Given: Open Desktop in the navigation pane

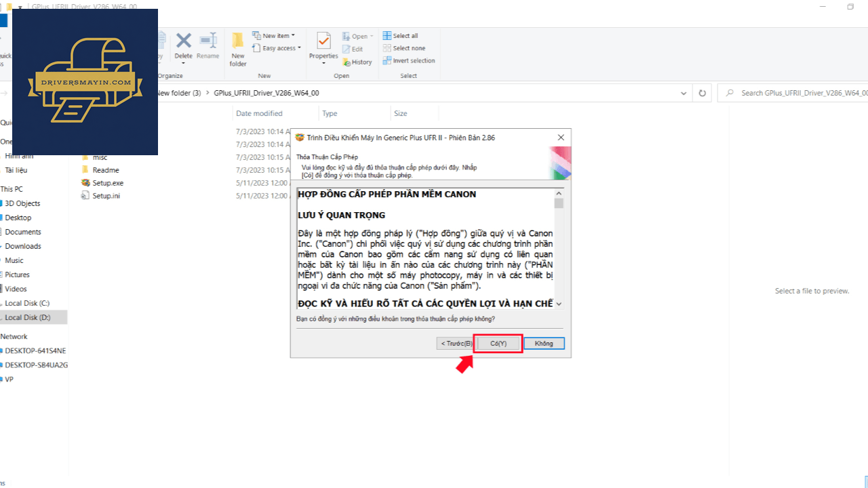Looking at the screenshot, I should click(x=18, y=218).
